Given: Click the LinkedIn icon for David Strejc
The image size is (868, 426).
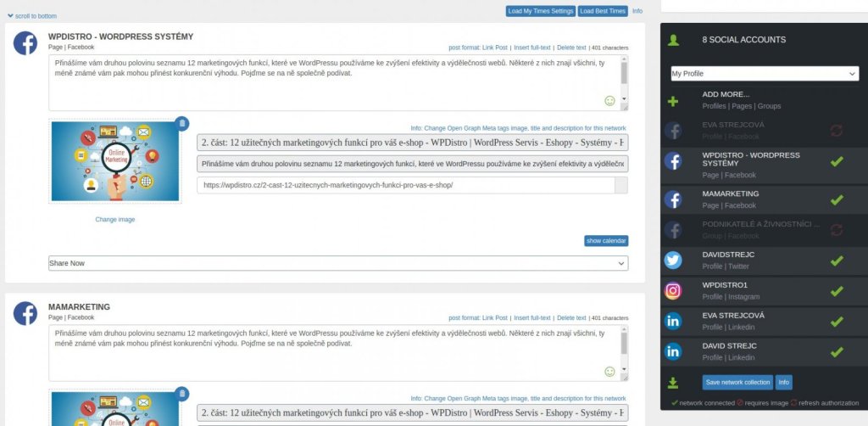Looking at the screenshot, I should click(x=673, y=351).
